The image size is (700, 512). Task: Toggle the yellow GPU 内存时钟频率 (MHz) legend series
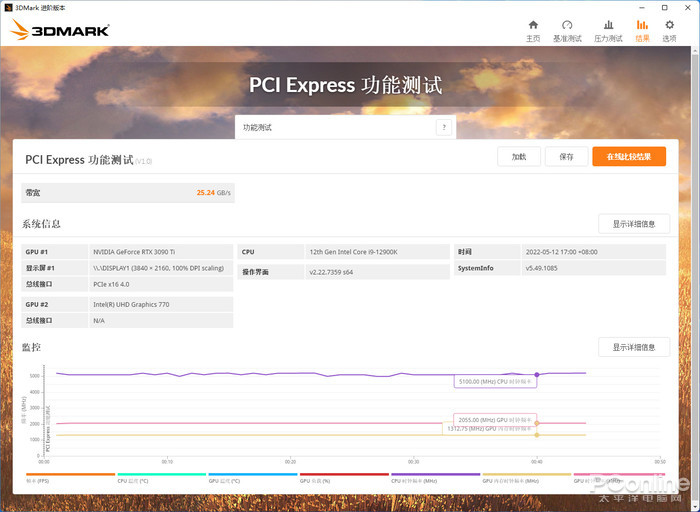pyautogui.click(x=526, y=478)
